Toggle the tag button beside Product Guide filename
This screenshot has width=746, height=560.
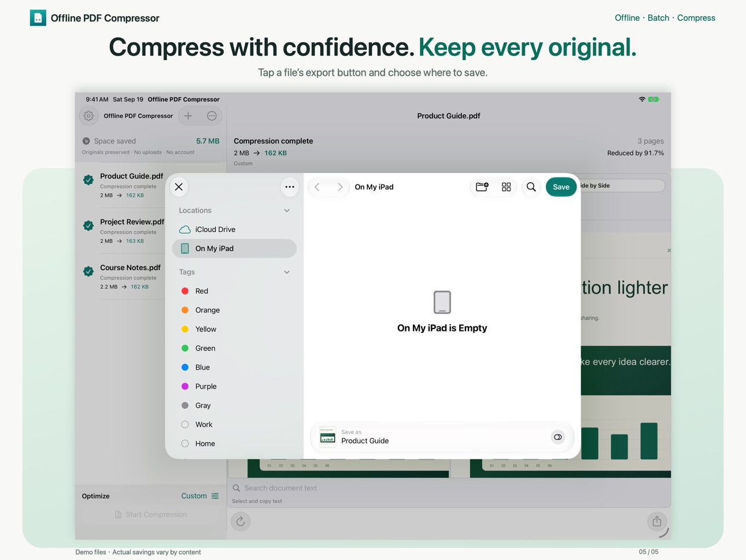557,437
